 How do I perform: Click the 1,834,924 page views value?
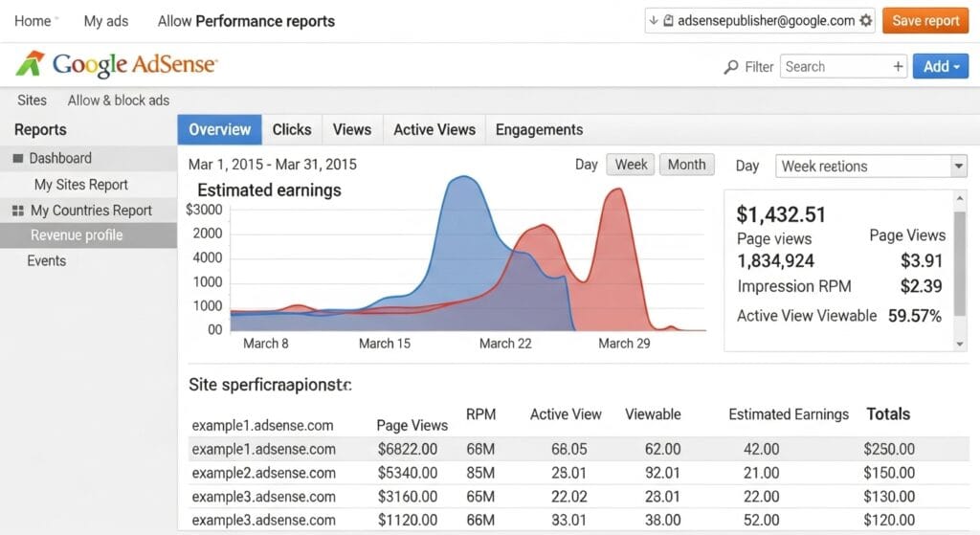coord(775,260)
